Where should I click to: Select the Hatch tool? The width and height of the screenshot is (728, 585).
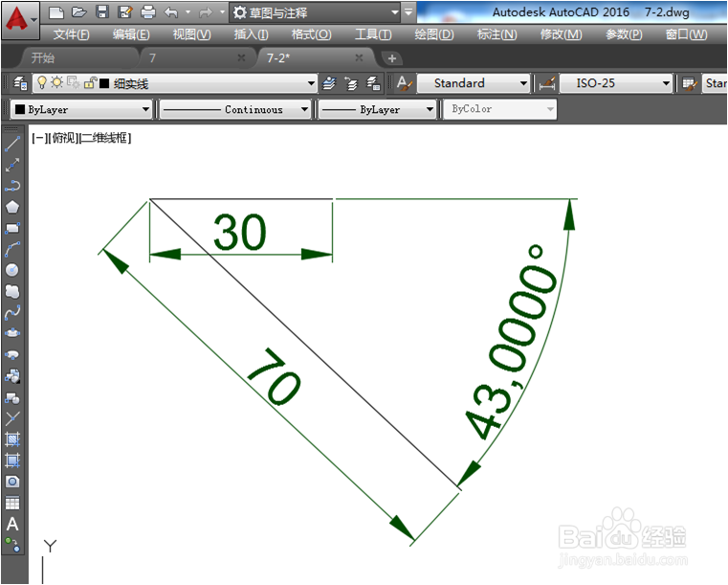12,439
